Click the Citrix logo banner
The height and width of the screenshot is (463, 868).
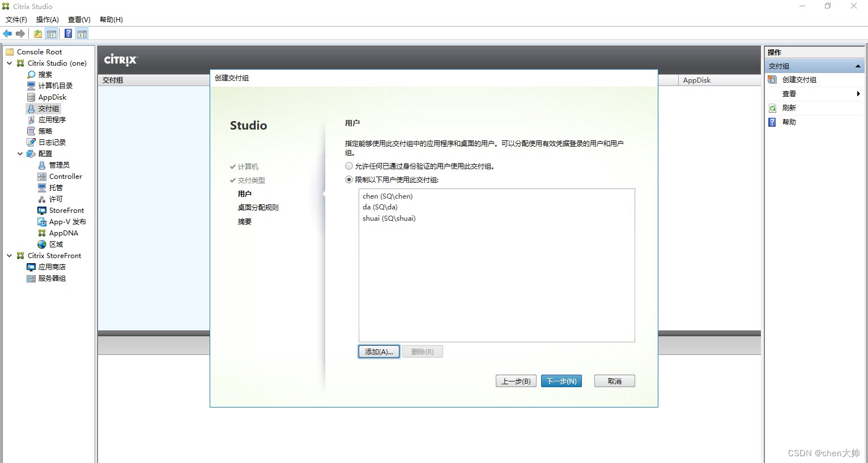pos(121,59)
